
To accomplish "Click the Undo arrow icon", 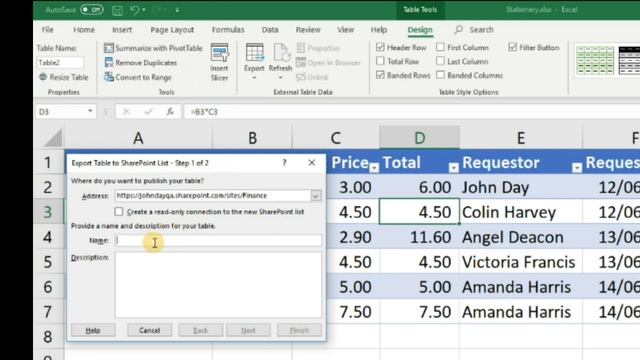I will click(x=135, y=10).
